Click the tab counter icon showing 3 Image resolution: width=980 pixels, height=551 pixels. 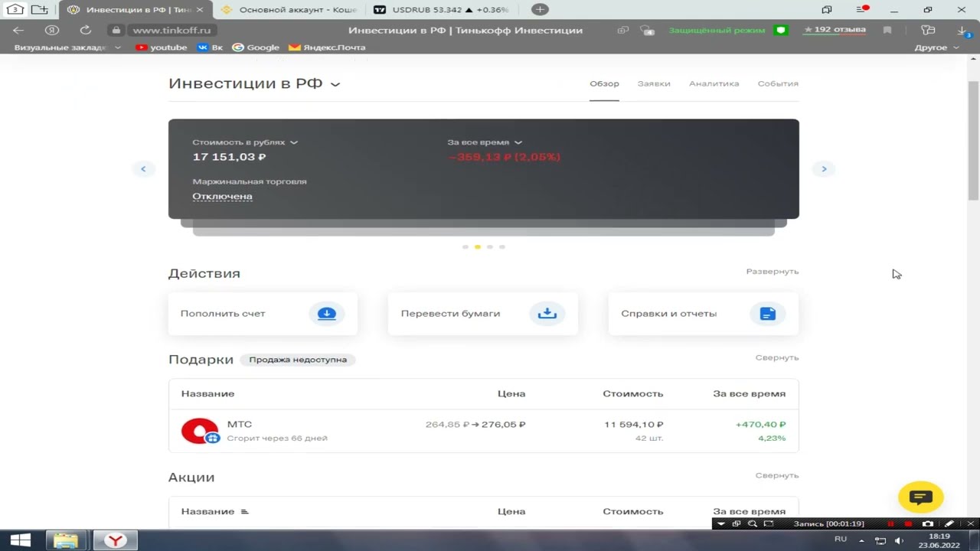point(15,9)
